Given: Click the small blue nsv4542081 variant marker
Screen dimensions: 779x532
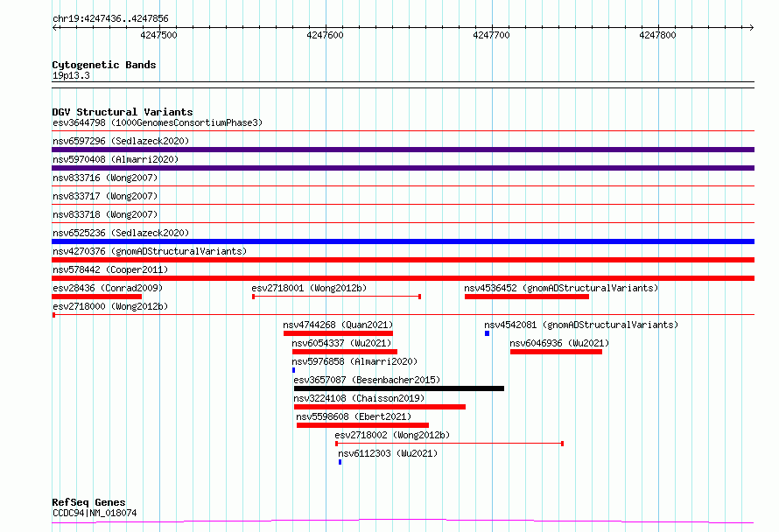Looking at the screenshot, I should (x=487, y=333).
